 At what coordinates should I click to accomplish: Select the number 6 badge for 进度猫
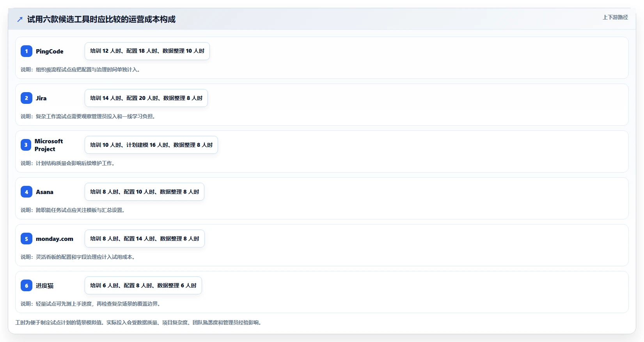(27, 285)
